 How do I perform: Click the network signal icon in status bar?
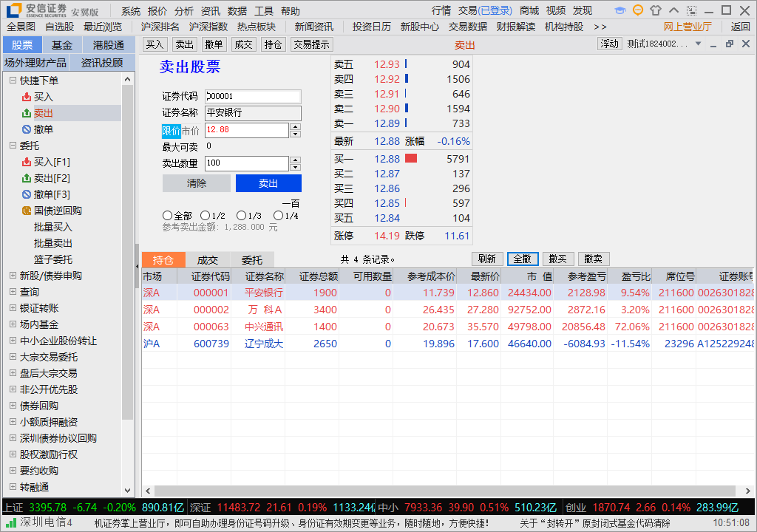pyautogui.click(x=11, y=522)
